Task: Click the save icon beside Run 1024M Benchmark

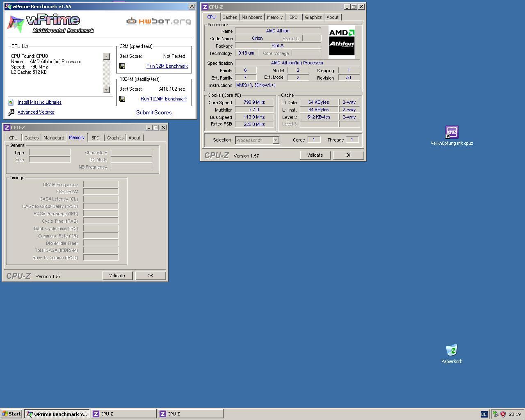Action: point(122,99)
